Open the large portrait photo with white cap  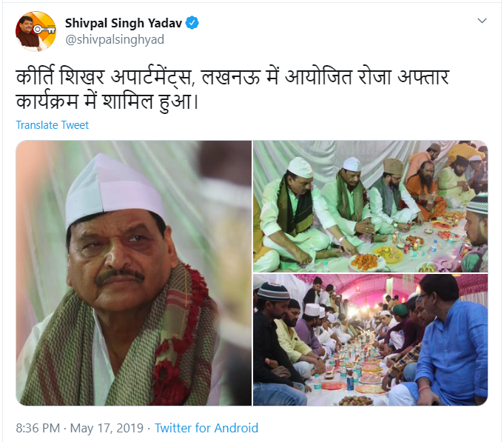(x=134, y=273)
